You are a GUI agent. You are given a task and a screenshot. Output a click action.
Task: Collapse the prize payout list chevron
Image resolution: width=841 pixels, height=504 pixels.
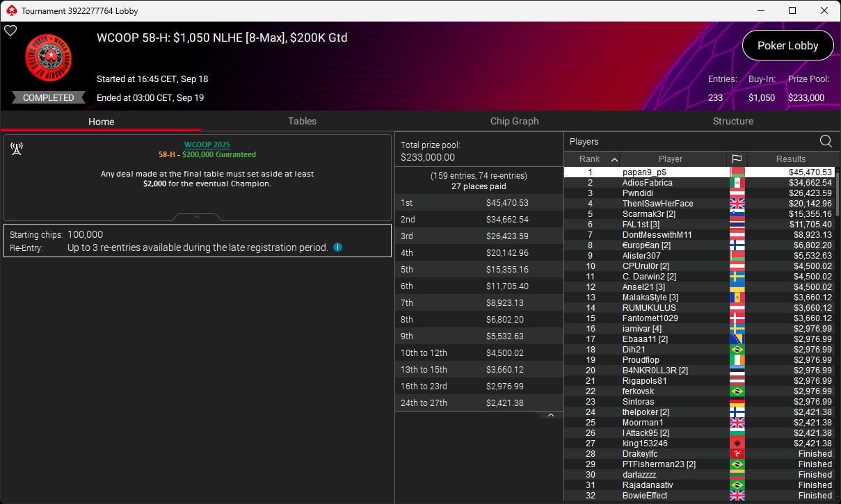(x=551, y=415)
